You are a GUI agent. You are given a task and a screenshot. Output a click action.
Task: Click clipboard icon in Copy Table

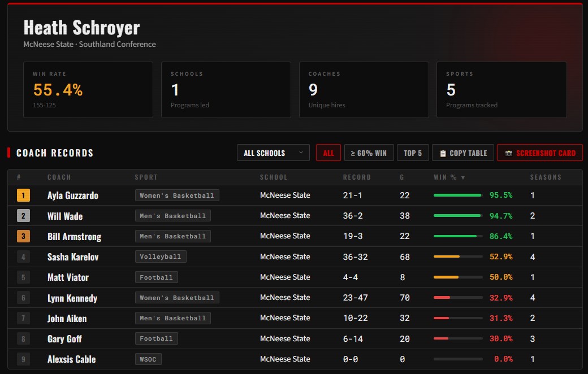pyautogui.click(x=443, y=153)
